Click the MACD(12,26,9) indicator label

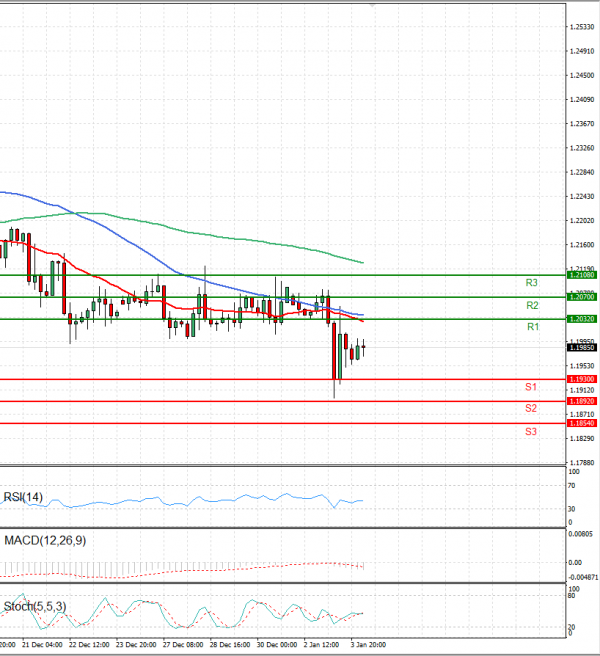click(45, 541)
